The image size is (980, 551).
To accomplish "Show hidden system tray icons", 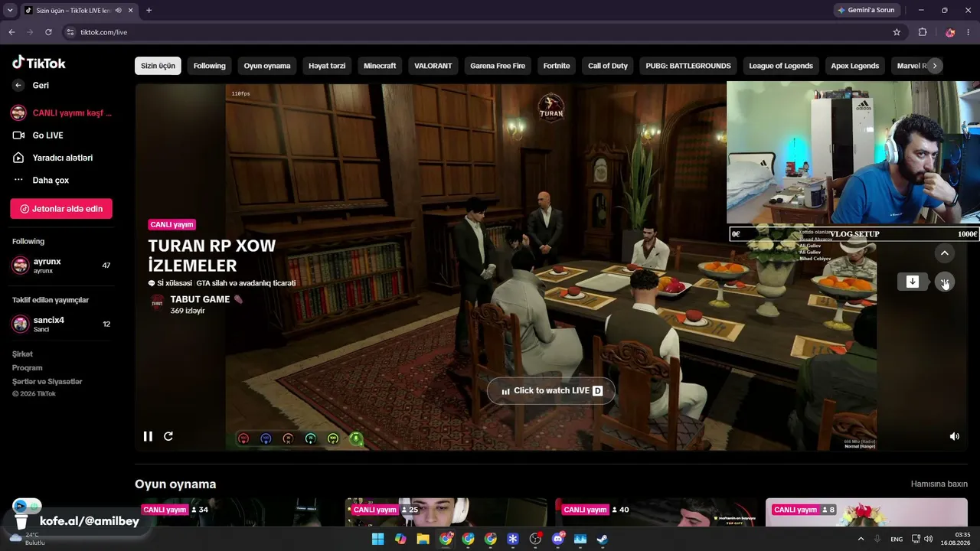I will point(861,539).
